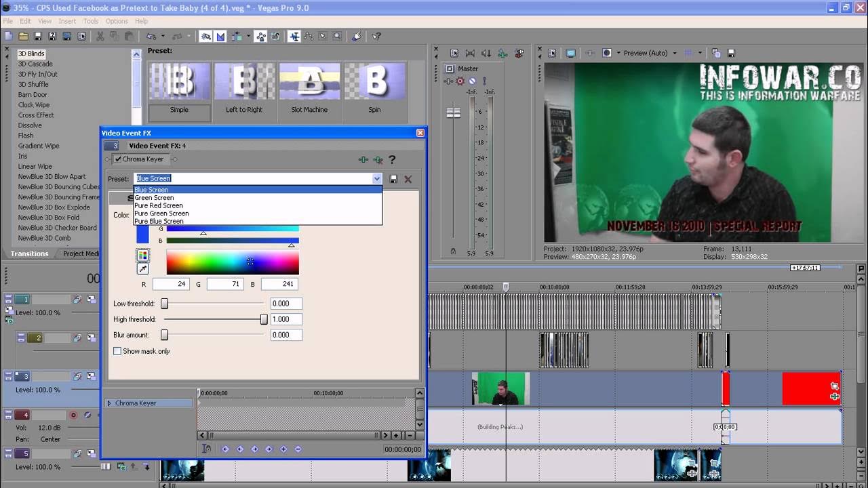Image resolution: width=868 pixels, height=488 pixels.
Task: Copy preview snapshot to clipboard
Action: point(715,53)
